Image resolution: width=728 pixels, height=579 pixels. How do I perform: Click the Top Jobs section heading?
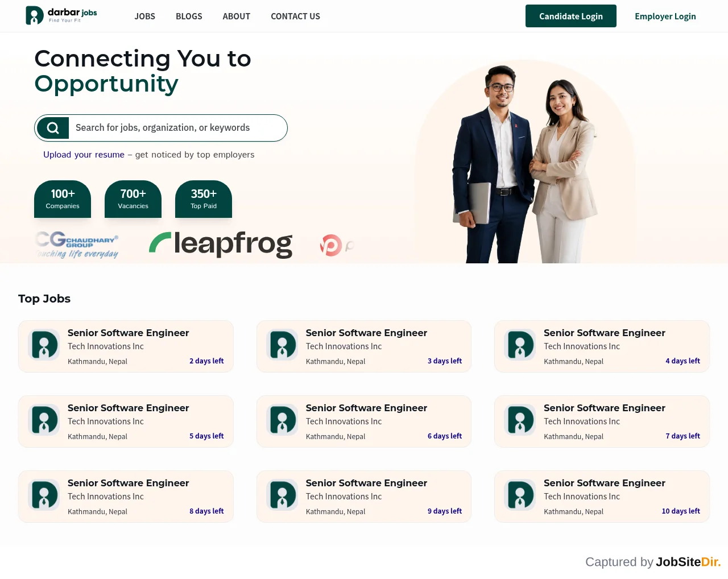tap(44, 299)
